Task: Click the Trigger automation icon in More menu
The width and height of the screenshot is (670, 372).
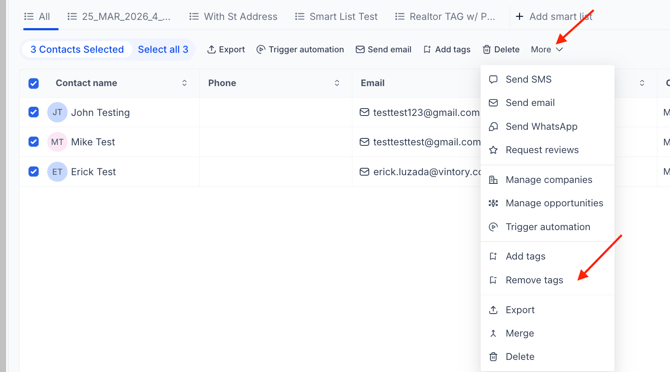Action: click(x=493, y=227)
